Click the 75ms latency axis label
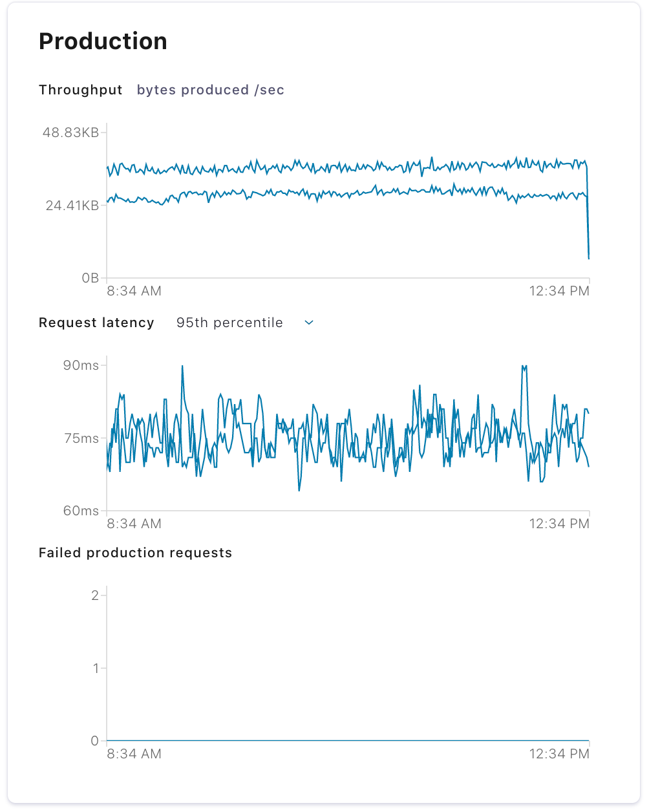Screen dimensions: 649x812 coord(81,438)
